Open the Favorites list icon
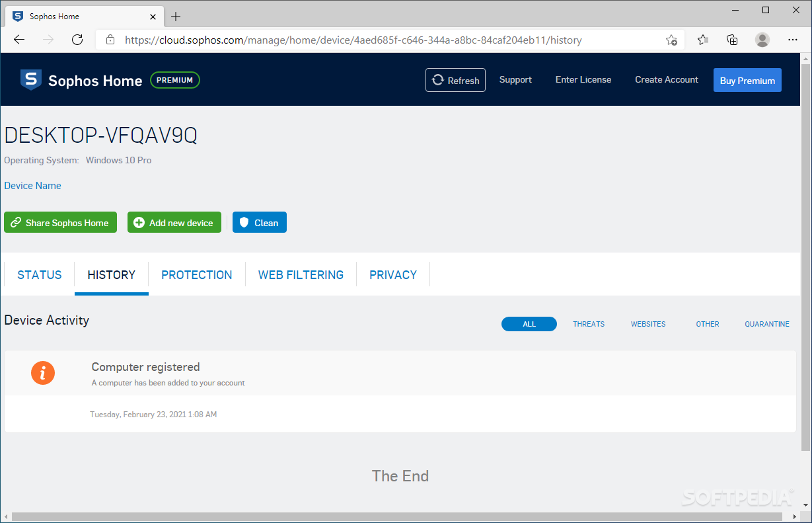The height and width of the screenshot is (523, 812). coord(703,40)
